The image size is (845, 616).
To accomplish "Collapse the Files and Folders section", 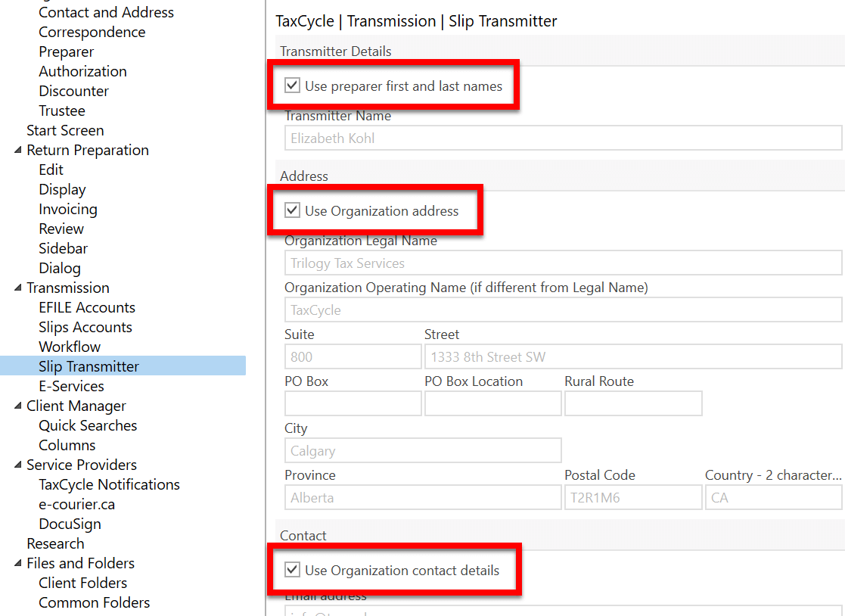I will click(18, 563).
